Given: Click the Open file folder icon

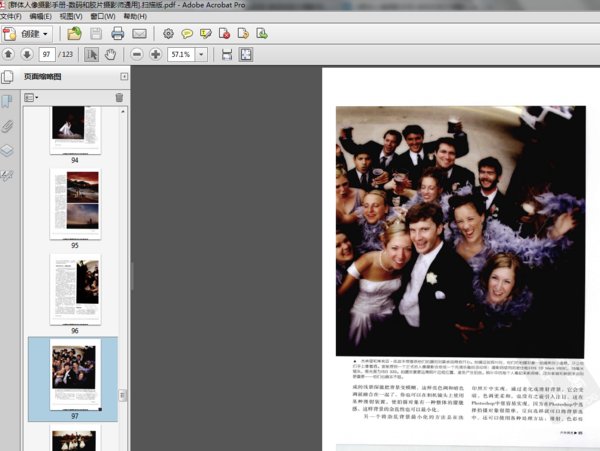Looking at the screenshot, I should click(74, 34).
